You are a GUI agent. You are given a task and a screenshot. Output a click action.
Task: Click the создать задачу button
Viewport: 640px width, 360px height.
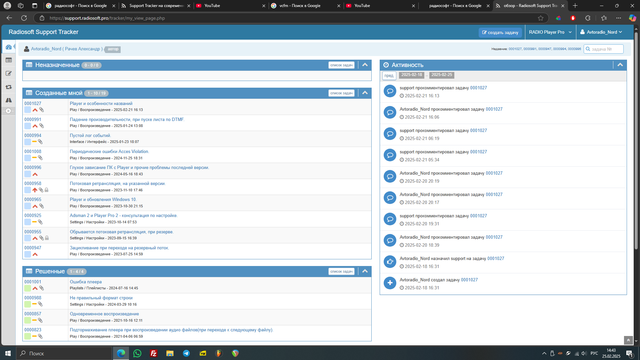500,33
